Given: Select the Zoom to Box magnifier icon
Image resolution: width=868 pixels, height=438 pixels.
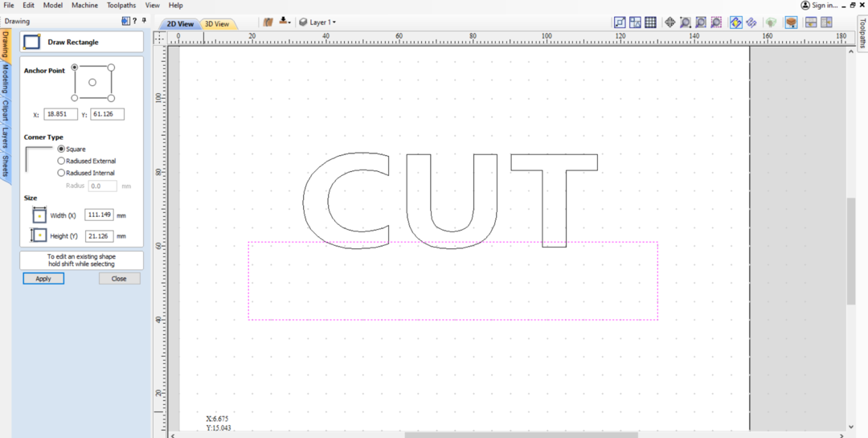Looking at the screenshot, I should pyautogui.click(x=686, y=23).
